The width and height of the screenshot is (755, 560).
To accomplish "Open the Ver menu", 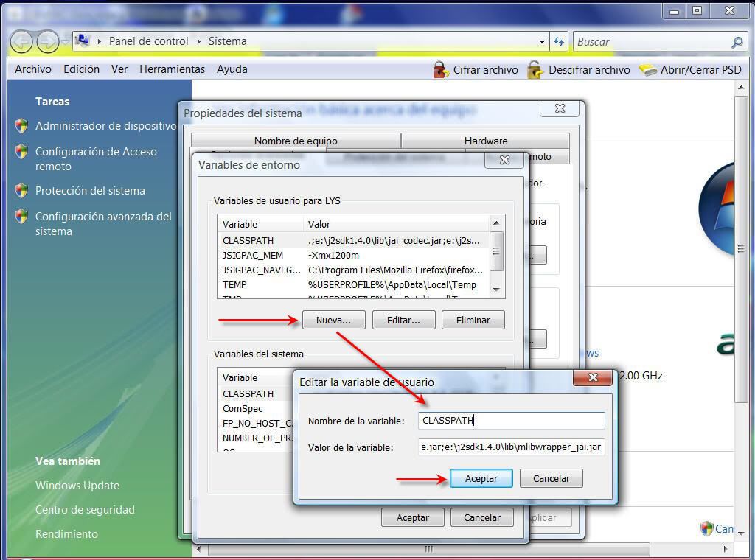I will click(119, 69).
